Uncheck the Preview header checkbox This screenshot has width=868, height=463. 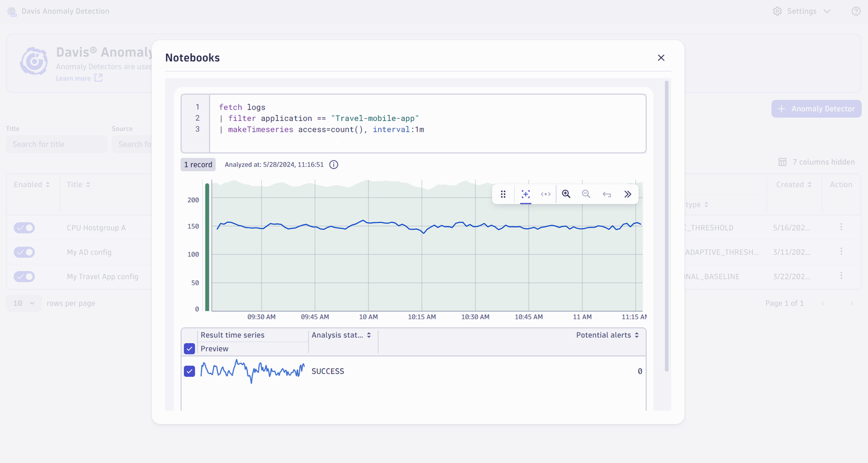click(x=189, y=349)
